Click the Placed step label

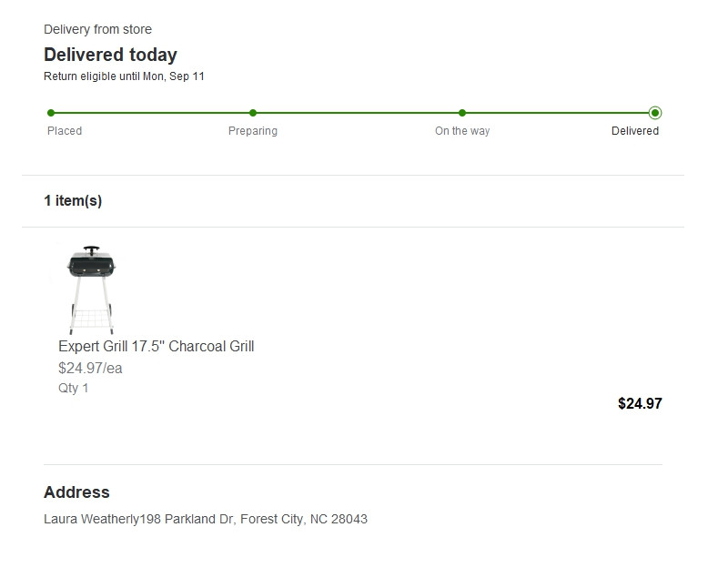pos(65,131)
